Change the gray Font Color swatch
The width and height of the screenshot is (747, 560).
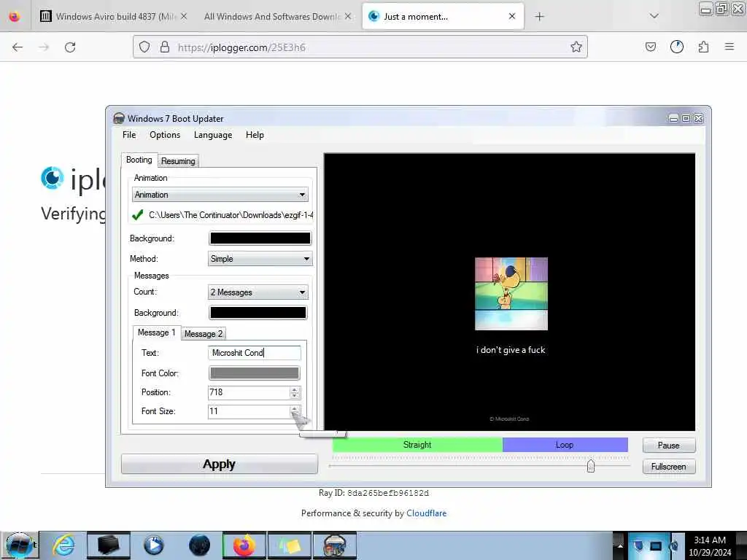[x=255, y=373]
